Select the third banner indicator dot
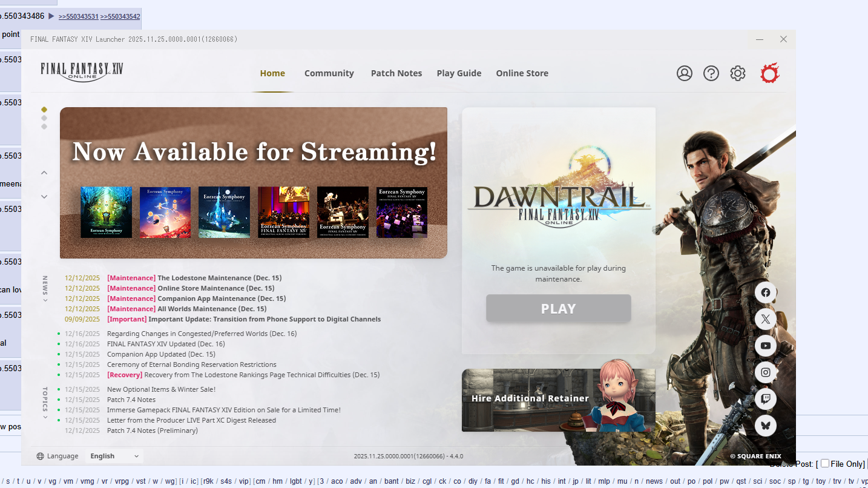868x488 pixels. (44, 127)
